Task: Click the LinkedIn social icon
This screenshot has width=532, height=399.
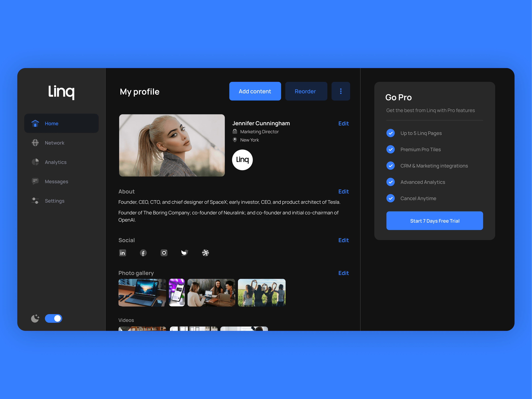Action: click(123, 253)
